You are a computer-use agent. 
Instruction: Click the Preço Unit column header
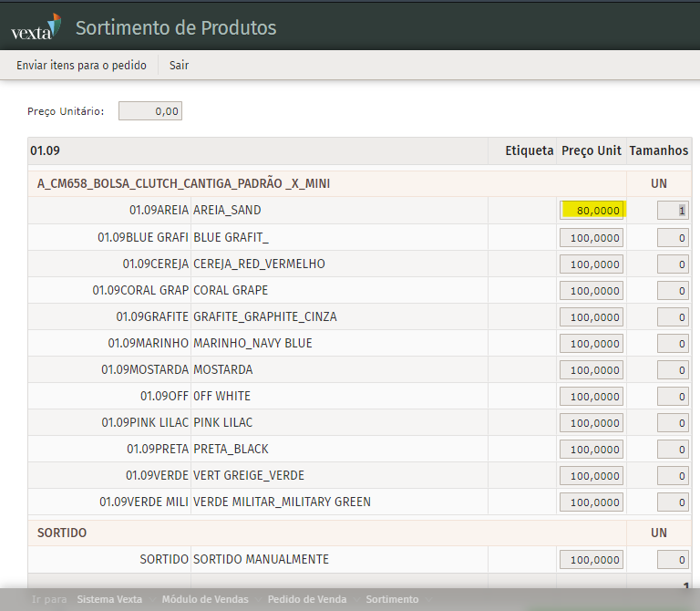click(592, 150)
